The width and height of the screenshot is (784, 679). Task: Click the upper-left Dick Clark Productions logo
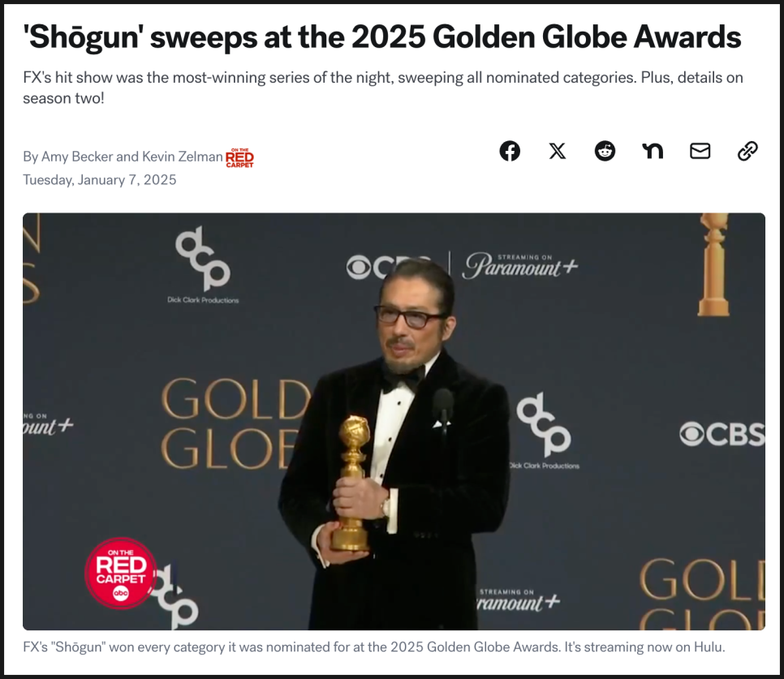pos(203,264)
